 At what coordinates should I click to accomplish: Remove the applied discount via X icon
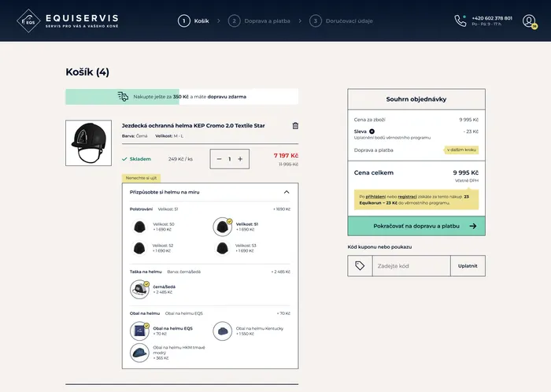click(x=372, y=131)
